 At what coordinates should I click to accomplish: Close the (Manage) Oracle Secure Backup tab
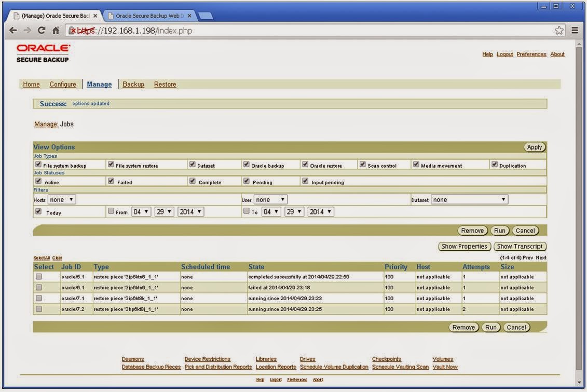[x=95, y=16]
